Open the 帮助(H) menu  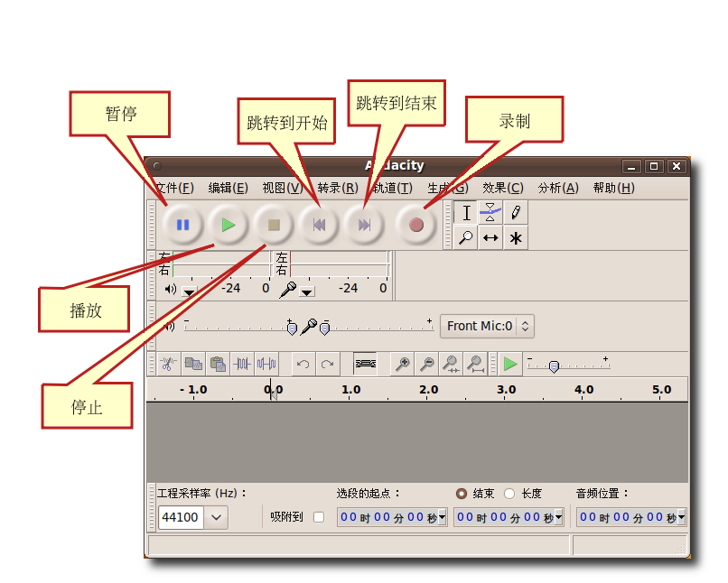(x=614, y=188)
